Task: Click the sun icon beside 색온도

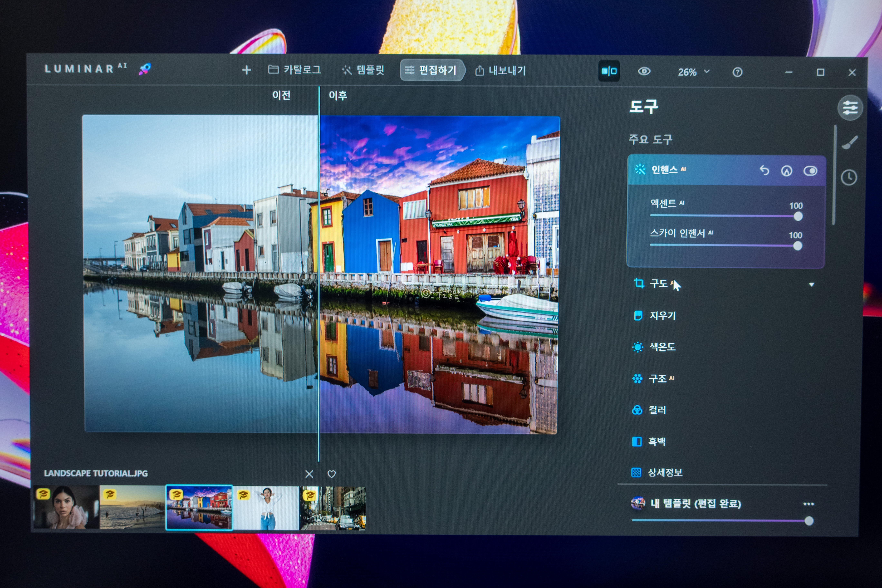Action: [637, 347]
